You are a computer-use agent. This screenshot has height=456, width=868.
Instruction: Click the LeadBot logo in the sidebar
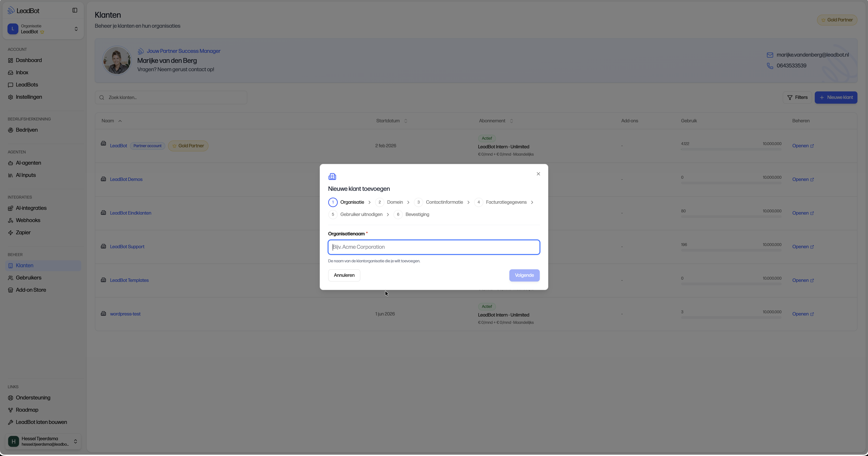(x=23, y=11)
